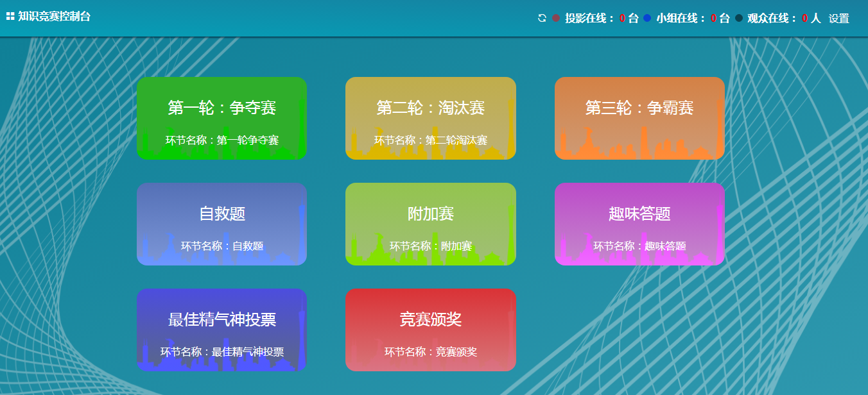868x395 pixels.
Task: Open the 第三轮:争霸赛 orange card
Action: (x=639, y=118)
